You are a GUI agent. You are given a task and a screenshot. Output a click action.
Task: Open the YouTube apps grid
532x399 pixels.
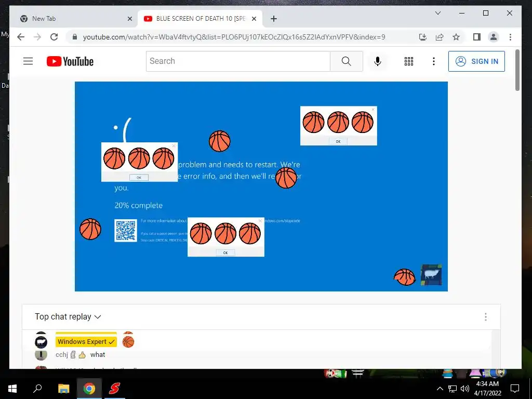pos(408,61)
